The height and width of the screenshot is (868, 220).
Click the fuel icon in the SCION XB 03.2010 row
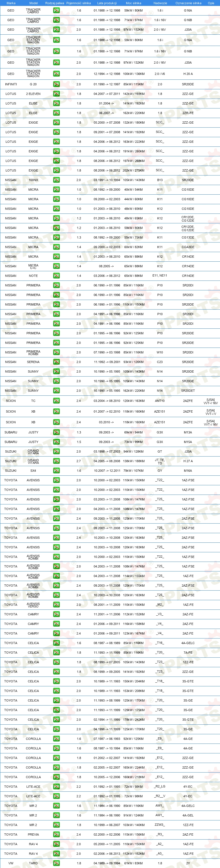click(56, 422)
